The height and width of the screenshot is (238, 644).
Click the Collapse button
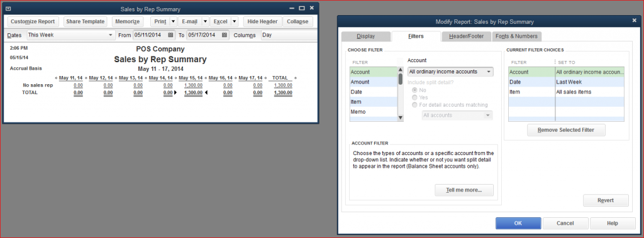tap(297, 22)
